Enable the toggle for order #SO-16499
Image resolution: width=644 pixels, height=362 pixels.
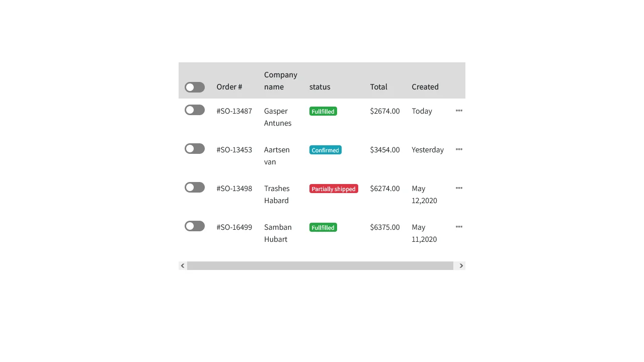[x=195, y=226]
